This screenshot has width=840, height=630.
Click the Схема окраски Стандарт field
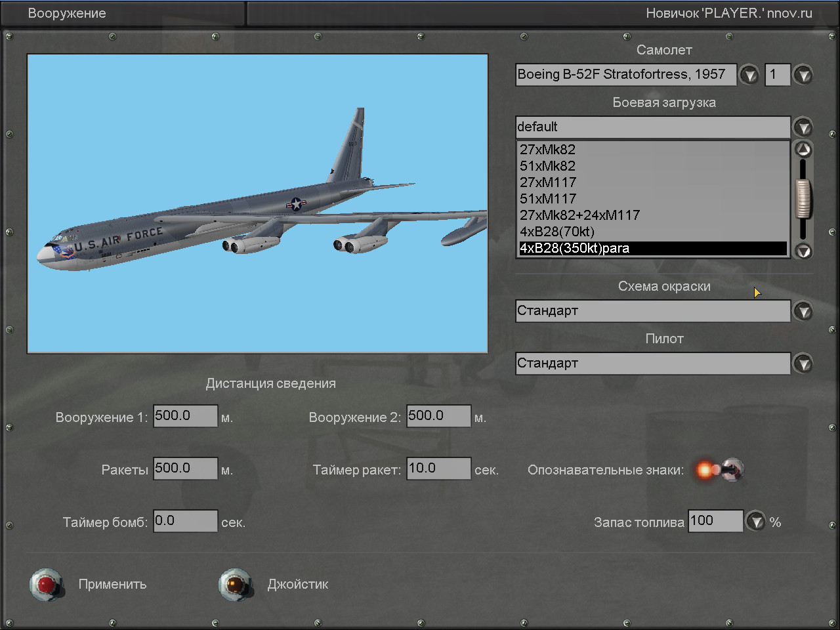pyautogui.click(x=653, y=311)
